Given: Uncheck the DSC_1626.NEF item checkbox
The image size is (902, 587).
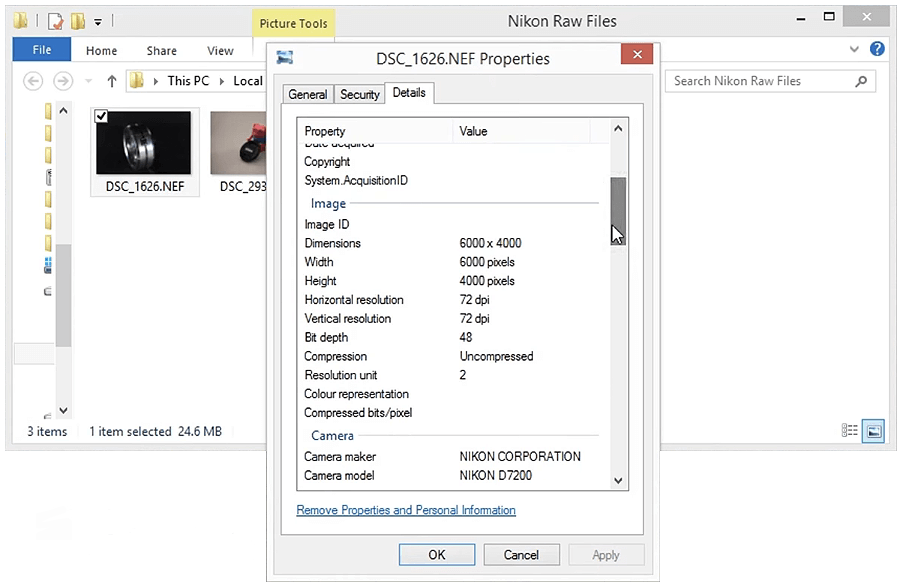Looking at the screenshot, I should pyautogui.click(x=101, y=117).
